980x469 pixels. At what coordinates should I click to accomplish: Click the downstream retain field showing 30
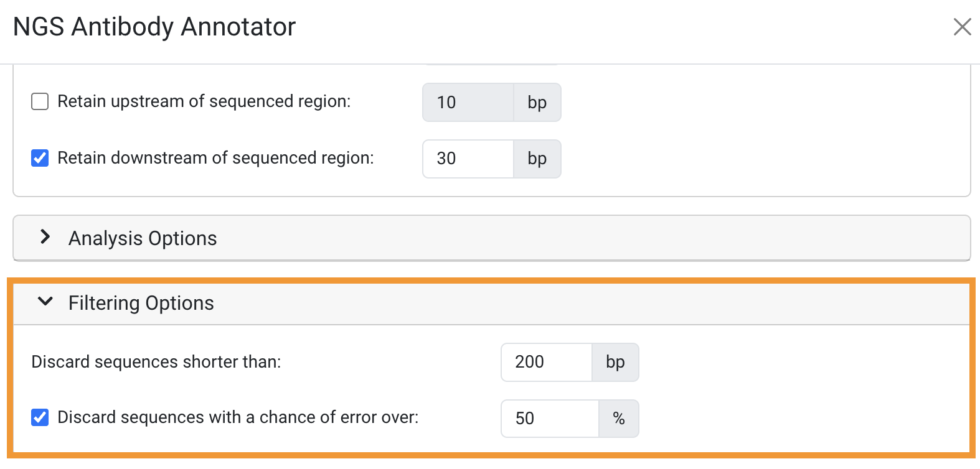468,159
